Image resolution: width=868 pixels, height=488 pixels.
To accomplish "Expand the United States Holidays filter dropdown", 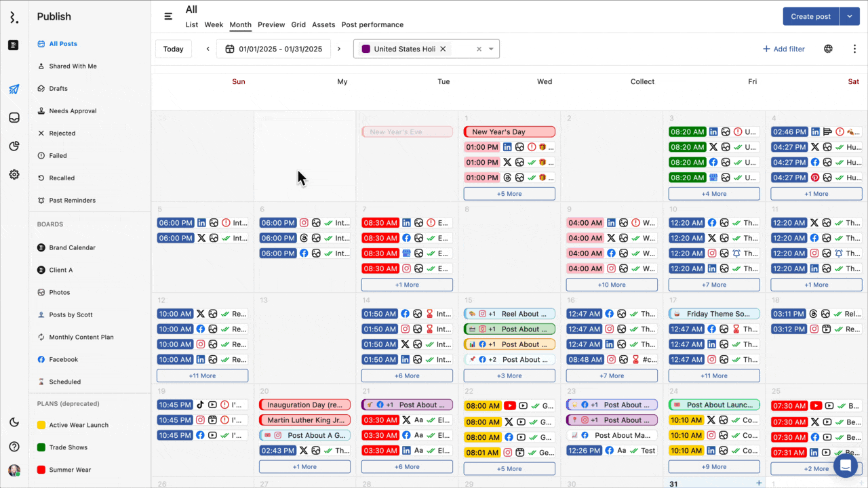I will click(490, 49).
